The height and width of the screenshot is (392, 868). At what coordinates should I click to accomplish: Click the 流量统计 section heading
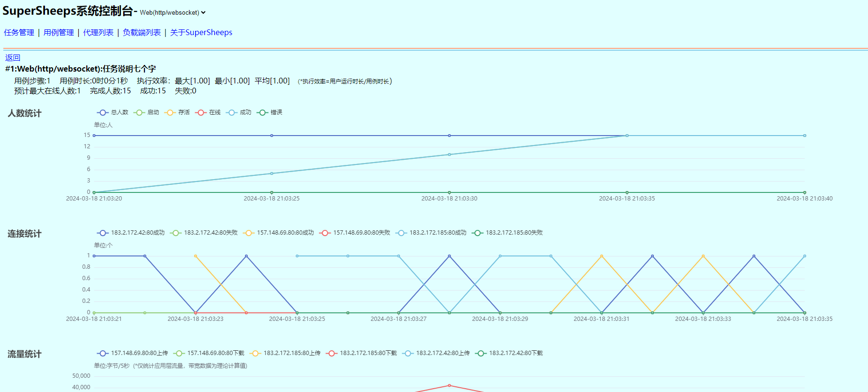[x=25, y=354]
